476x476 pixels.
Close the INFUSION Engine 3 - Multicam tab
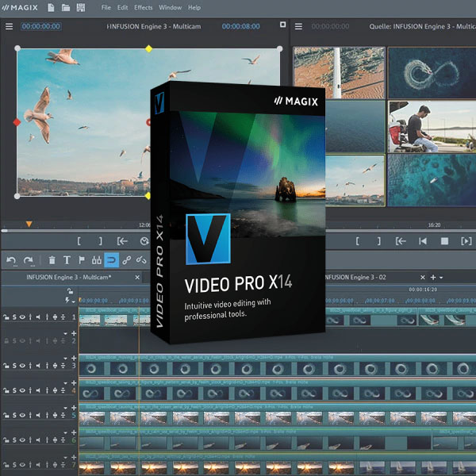(137, 277)
